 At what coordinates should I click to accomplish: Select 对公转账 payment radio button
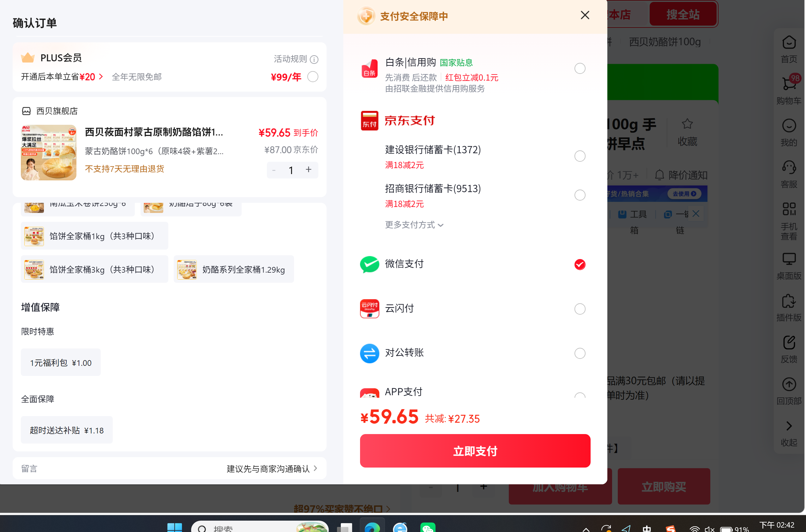pyautogui.click(x=580, y=354)
